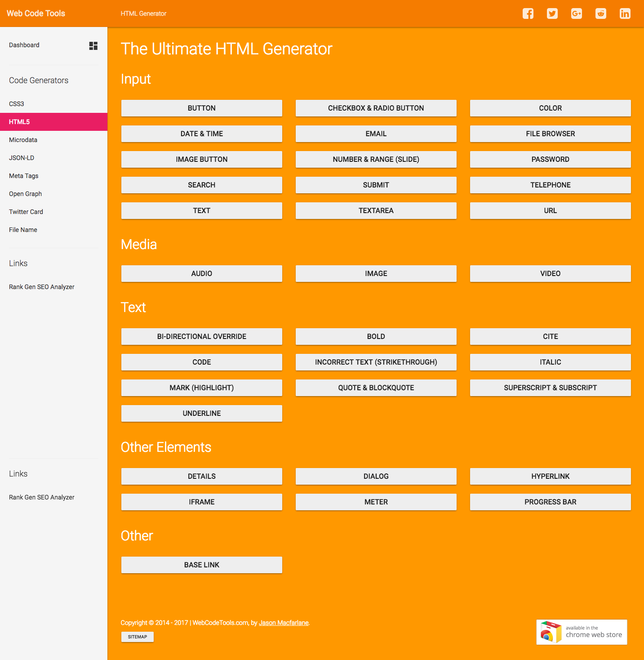The height and width of the screenshot is (660, 644).
Task: Click the Dashboard grid icon
Action: pos(93,46)
